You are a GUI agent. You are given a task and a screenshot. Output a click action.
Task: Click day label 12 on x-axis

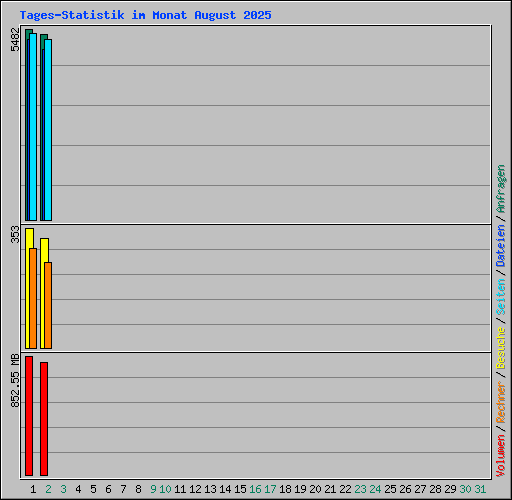(195, 489)
